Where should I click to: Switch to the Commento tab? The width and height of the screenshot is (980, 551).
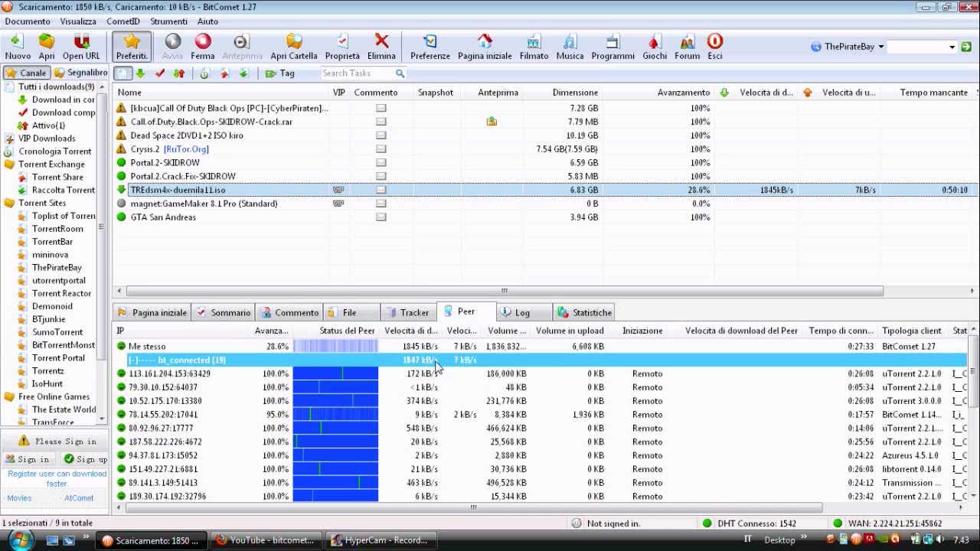[289, 312]
